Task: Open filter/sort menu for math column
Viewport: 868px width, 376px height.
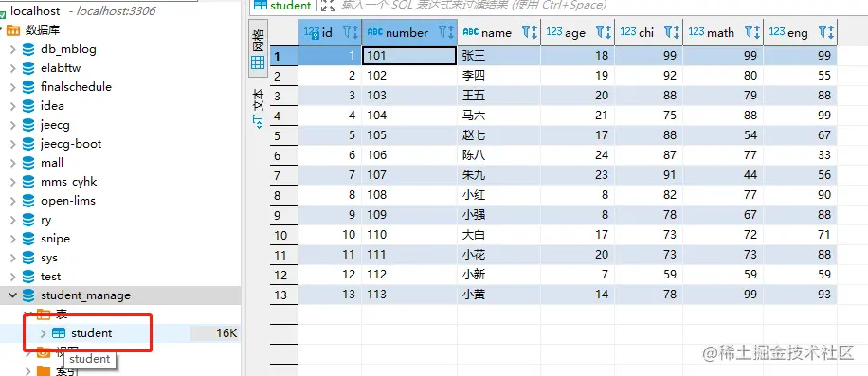Action: [751, 32]
